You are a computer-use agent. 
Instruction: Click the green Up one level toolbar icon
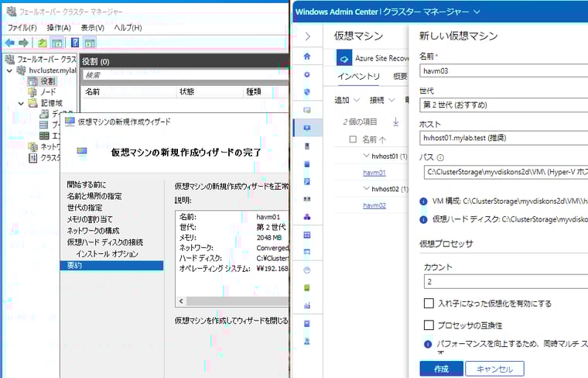point(43,43)
